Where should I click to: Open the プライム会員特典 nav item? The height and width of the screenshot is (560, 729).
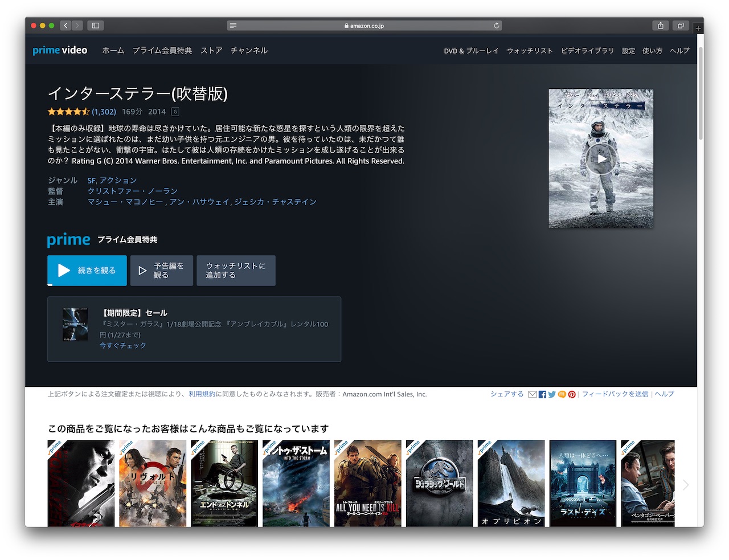pos(162,51)
